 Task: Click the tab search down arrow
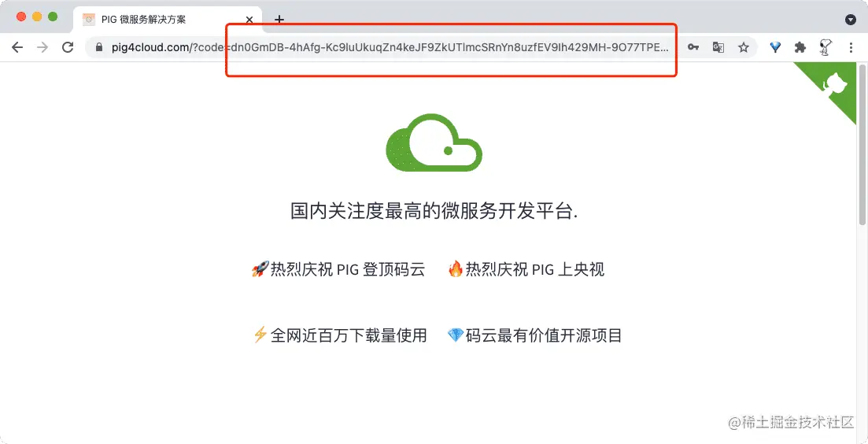851,20
